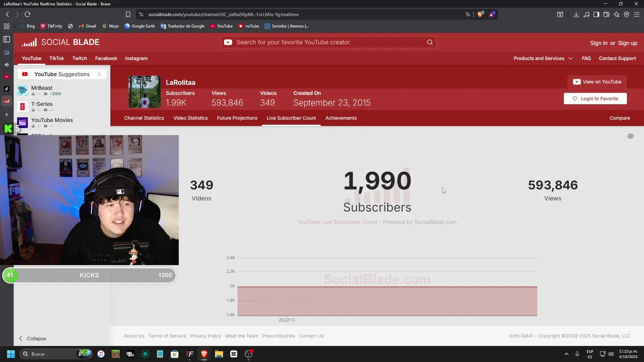The image size is (644, 362).
Task: Open the Windows Start menu
Action: [x=11, y=354]
